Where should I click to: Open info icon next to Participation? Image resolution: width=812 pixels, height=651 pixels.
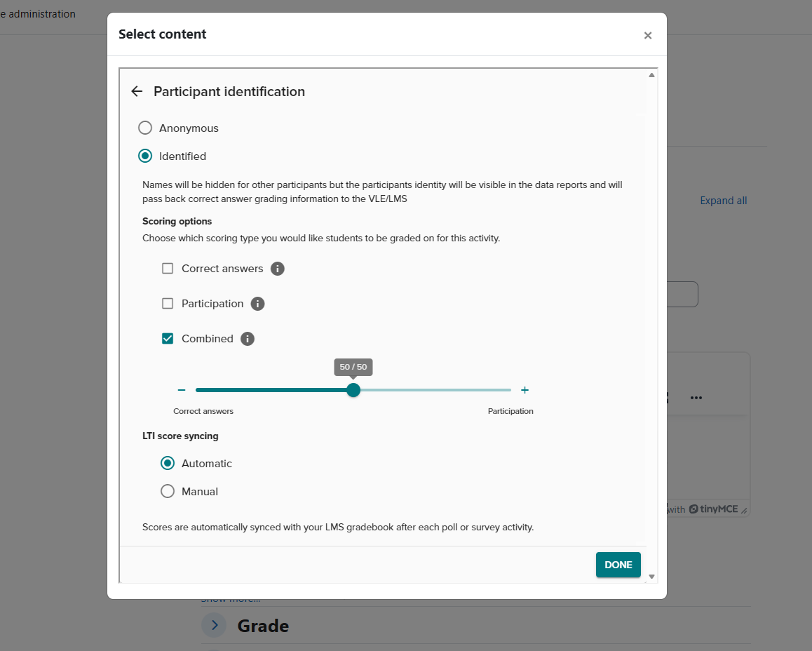(257, 304)
